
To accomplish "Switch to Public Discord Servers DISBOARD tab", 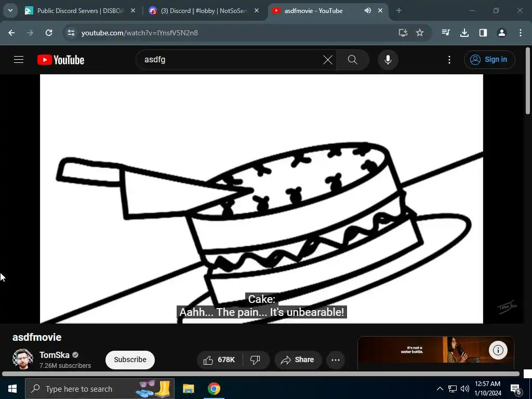I will click(x=80, y=11).
